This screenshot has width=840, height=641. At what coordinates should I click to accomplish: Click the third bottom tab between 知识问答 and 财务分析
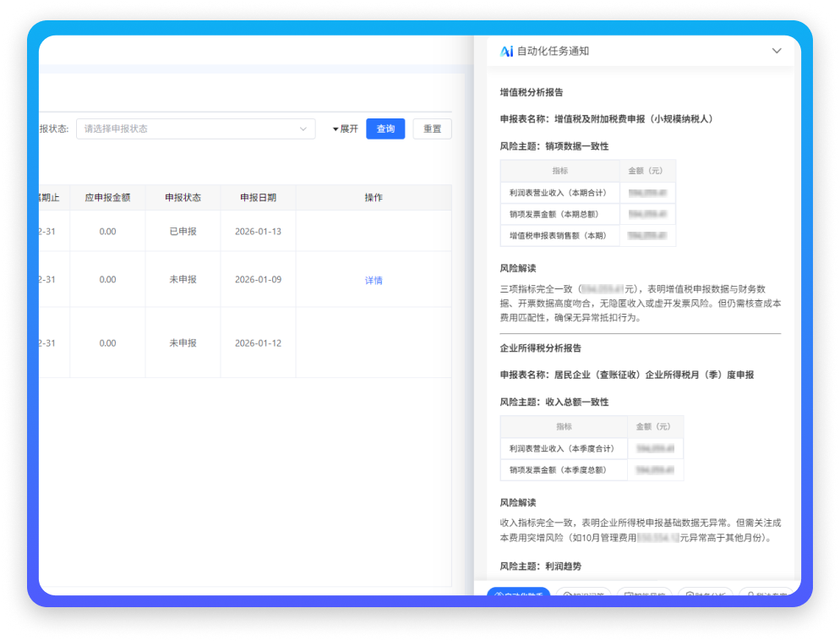tap(645, 594)
